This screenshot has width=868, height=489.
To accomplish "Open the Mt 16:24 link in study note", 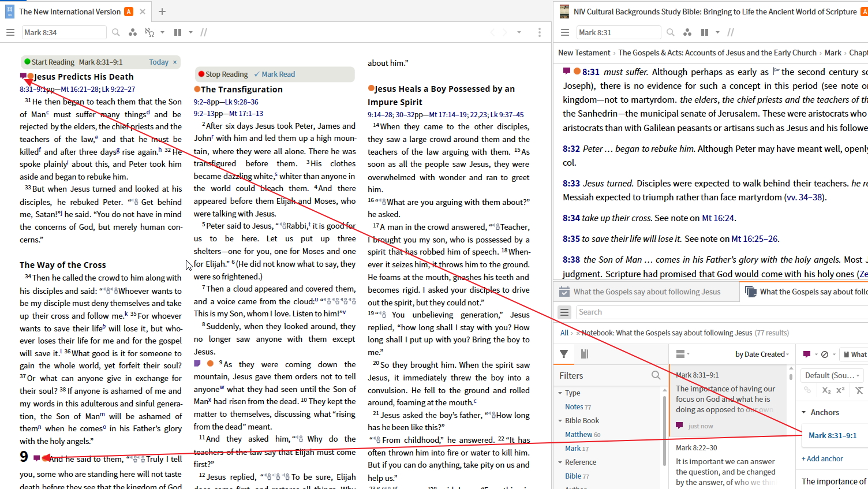I will (717, 218).
